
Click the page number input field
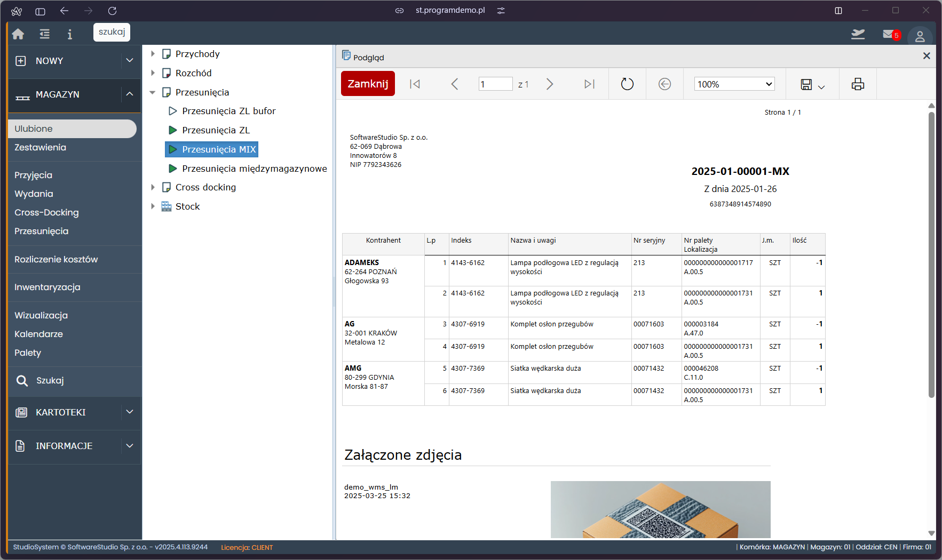click(x=495, y=84)
